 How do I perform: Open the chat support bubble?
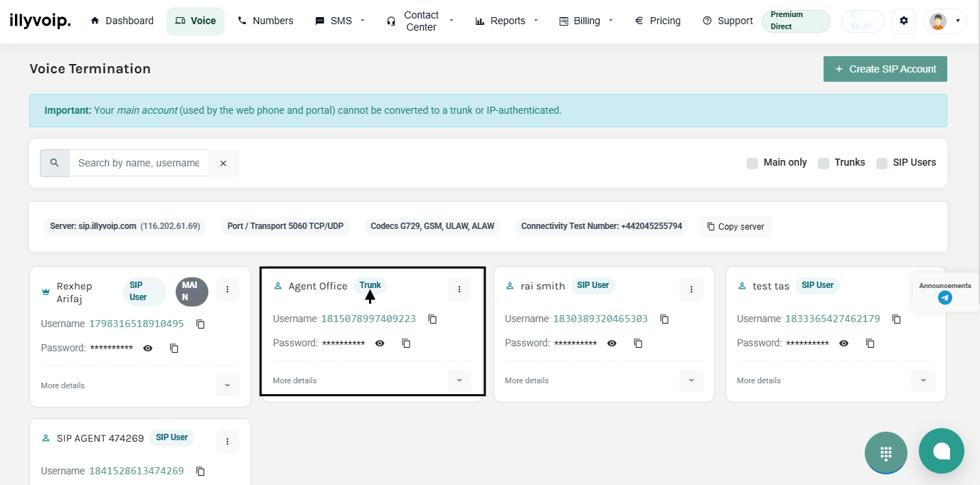(x=941, y=451)
